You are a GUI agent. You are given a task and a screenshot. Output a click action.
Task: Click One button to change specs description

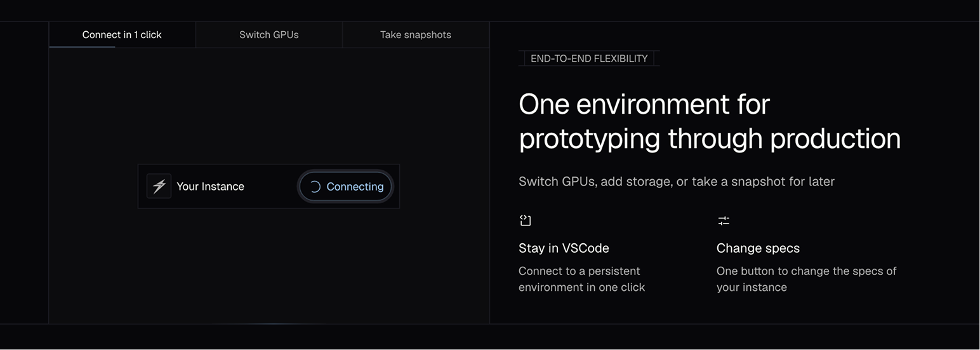point(806,279)
